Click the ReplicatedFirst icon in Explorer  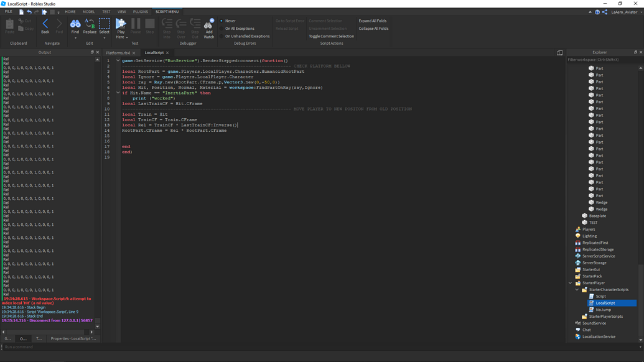point(578,243)
